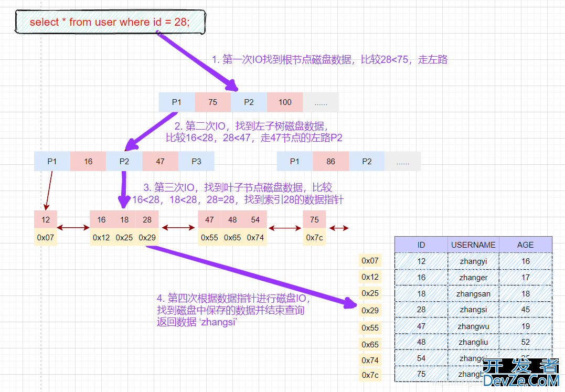
Task: Select the root node cell labeled 75
Action: point(213,102)
